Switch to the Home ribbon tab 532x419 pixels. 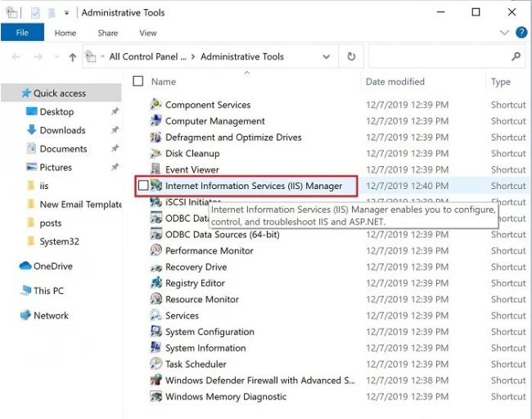65,33
